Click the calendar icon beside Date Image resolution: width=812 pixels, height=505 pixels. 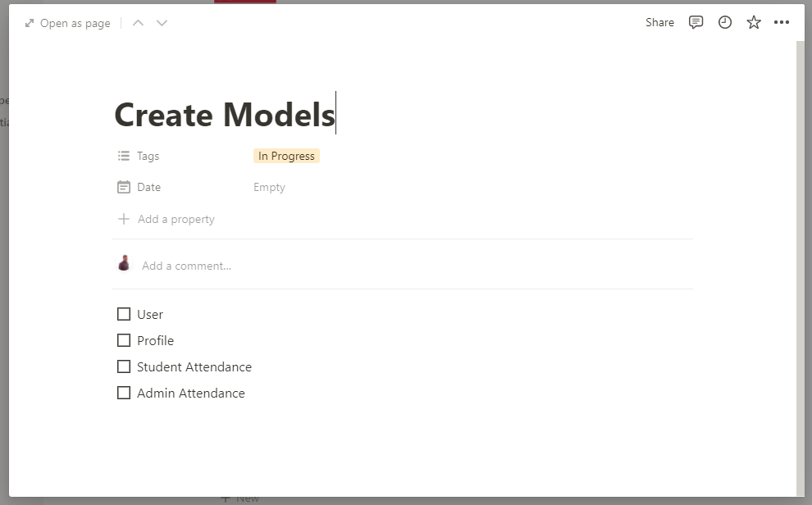tap(123, 187)
